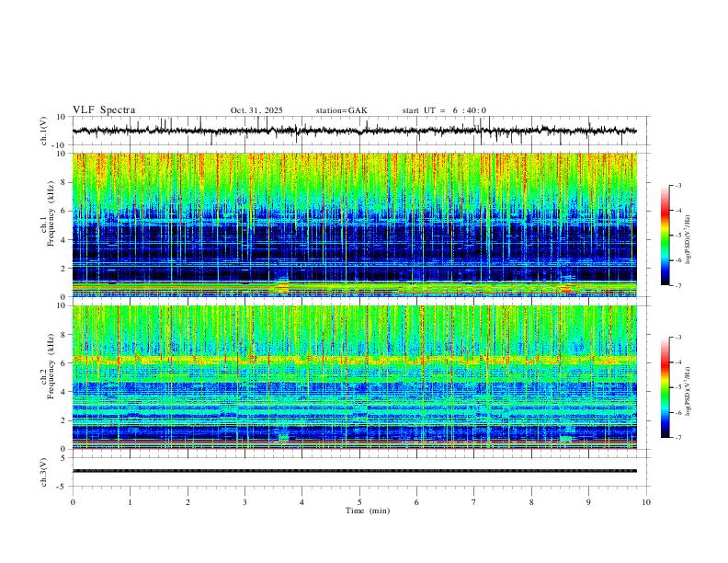Click time axis tick label "8"
The width and height of the screenshot is (728, 563).
pyautogui.click(x=531, y=502)
